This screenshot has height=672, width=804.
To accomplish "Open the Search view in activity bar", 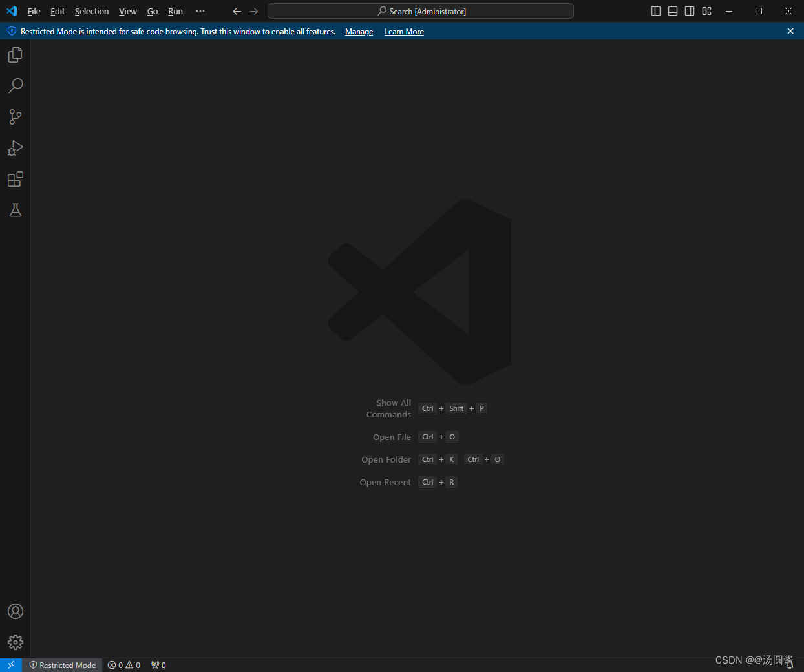I will (16, 86).
